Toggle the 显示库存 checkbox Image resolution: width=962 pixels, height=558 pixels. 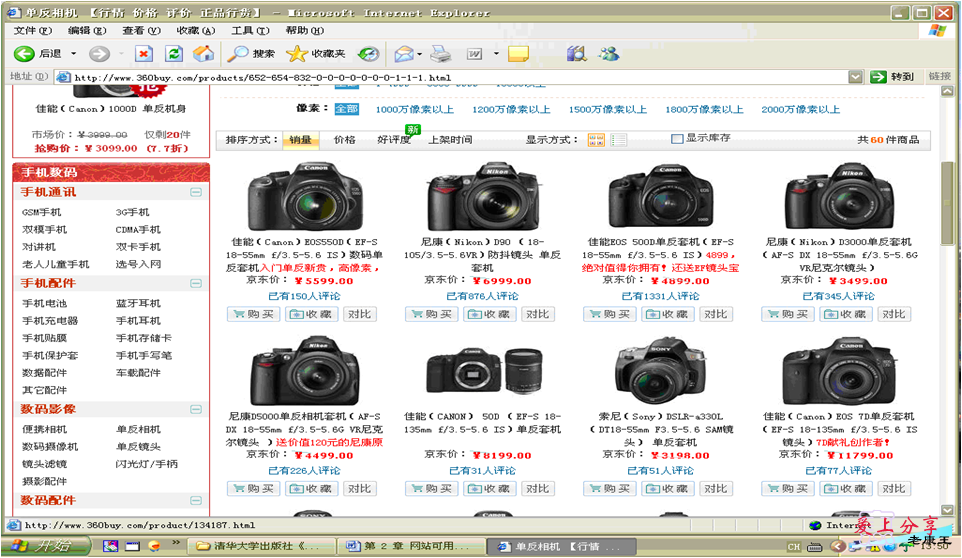click(x=677, y=139)
